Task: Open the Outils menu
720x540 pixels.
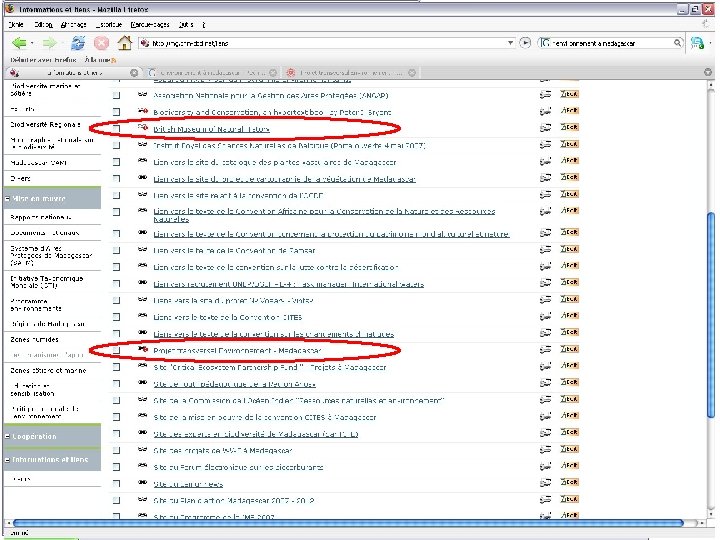Action: coord(186,24)
